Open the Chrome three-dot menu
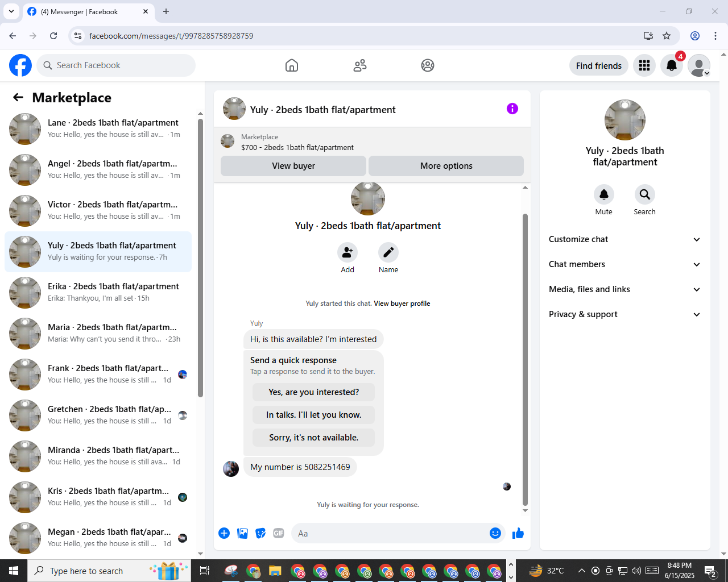 tap(715, 36)
